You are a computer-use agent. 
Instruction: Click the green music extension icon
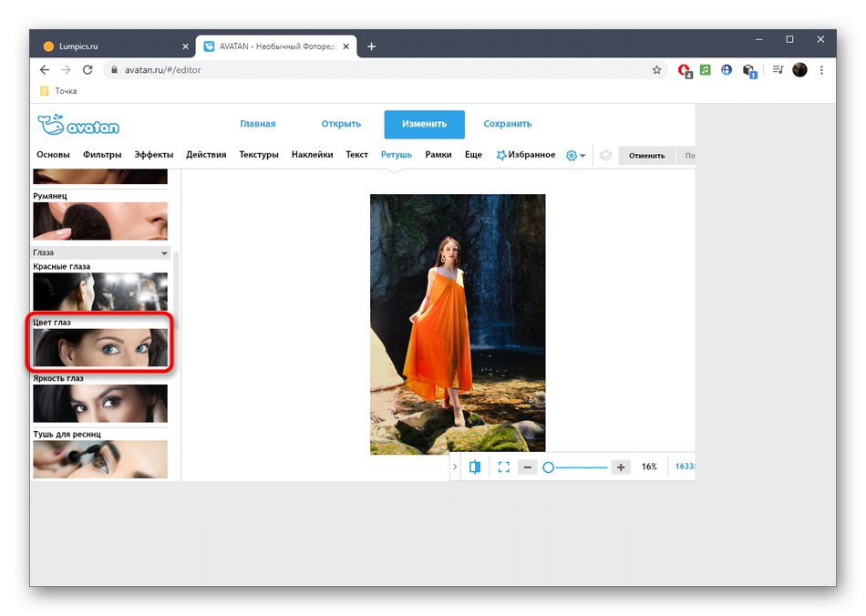pos(706,69)
